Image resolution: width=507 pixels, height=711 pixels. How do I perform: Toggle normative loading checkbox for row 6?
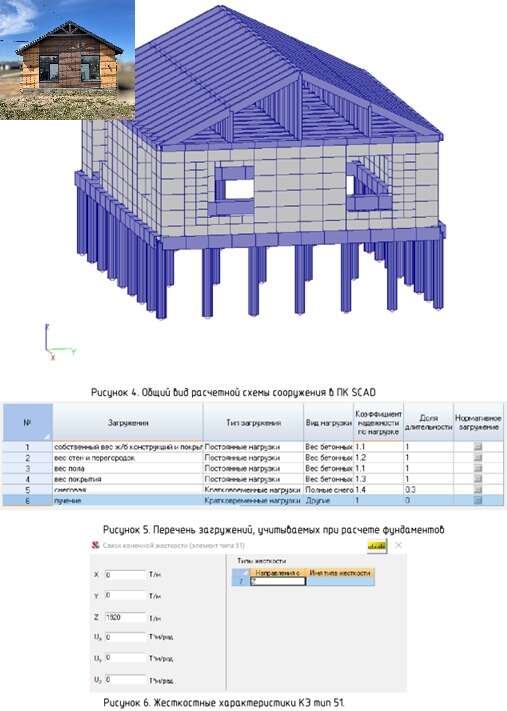tap(478, 501)
